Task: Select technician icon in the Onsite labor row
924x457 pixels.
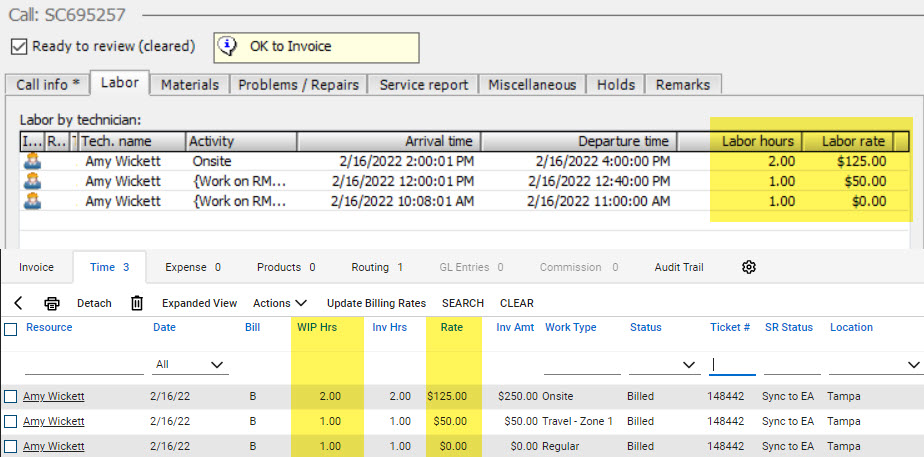Action: pos(32,161)
